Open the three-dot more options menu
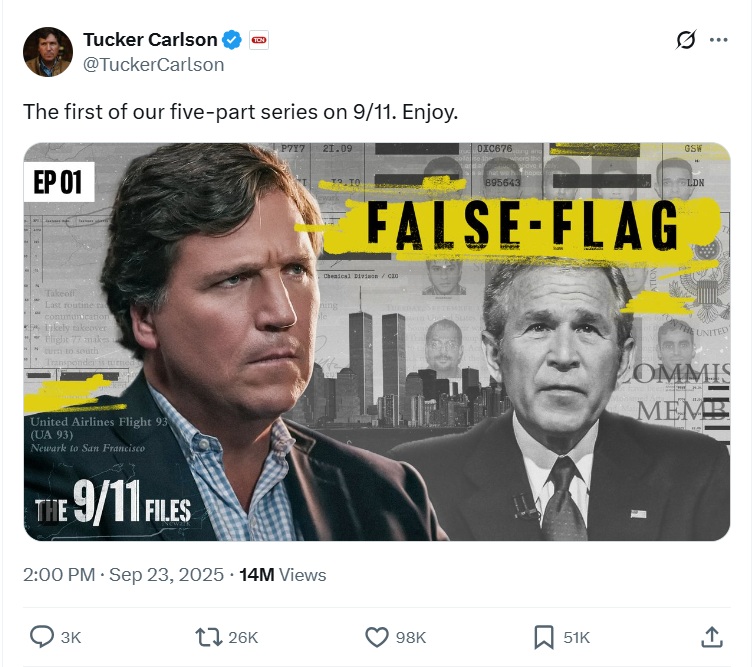This screenshot has height=667, width=752. pyautogui.click(x=718, y=40)
